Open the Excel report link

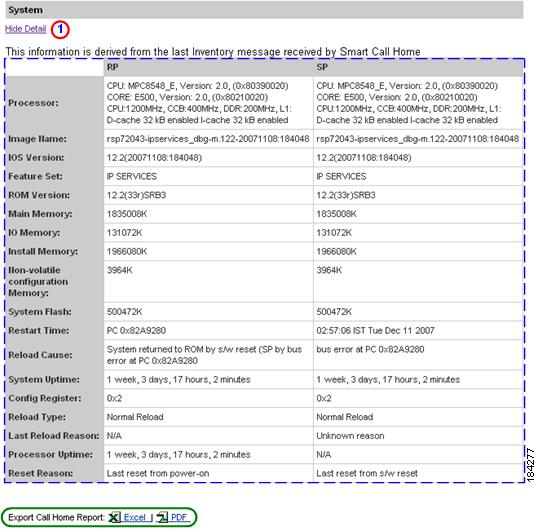[x=135, y=517]
